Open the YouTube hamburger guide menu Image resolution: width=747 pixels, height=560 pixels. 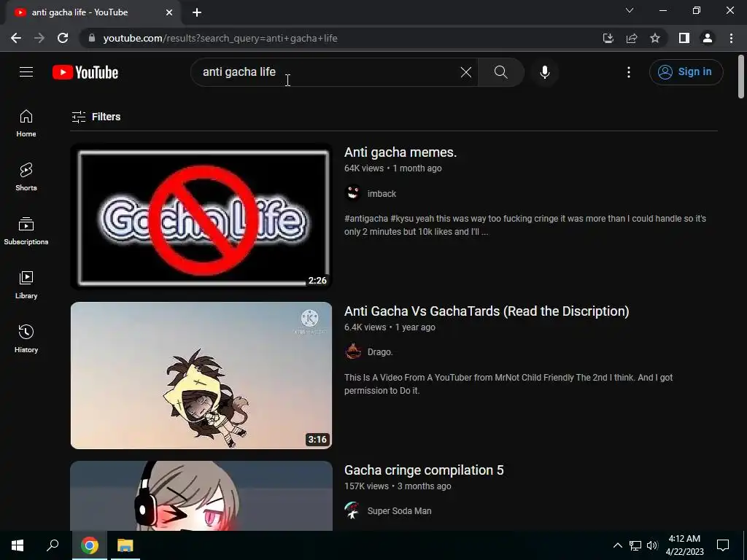pyautogui.click(x=26, y=72)
